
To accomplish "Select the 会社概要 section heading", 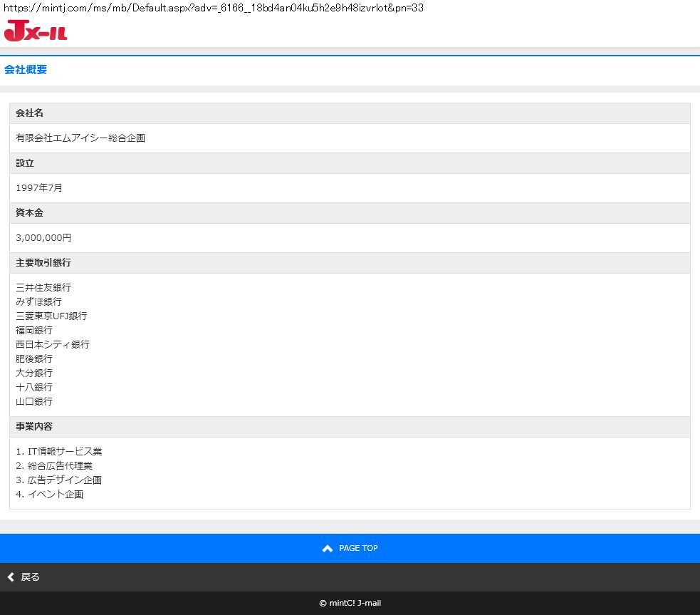I will [26, 70].
